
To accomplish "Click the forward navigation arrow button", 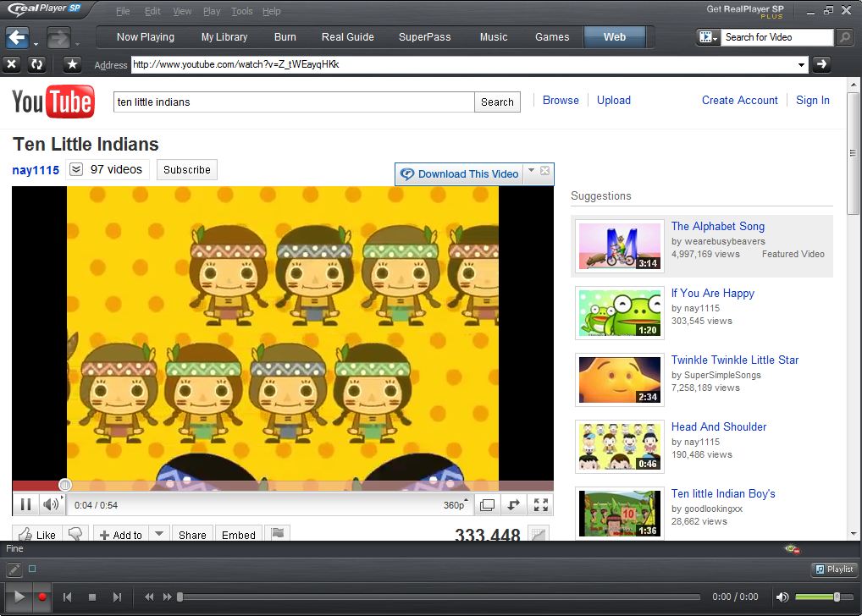I will click(x=58, y=37).
